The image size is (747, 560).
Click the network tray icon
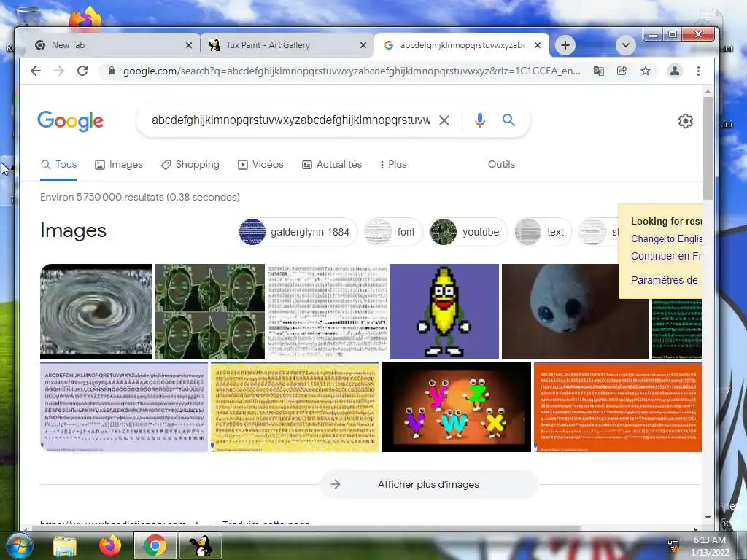[x=673, y=545]
